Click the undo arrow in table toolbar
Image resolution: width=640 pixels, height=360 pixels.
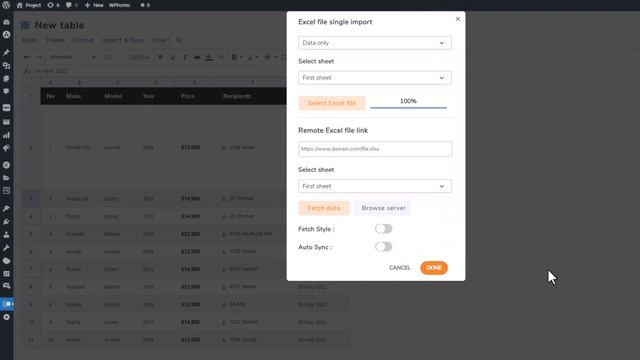pos(27,57)
